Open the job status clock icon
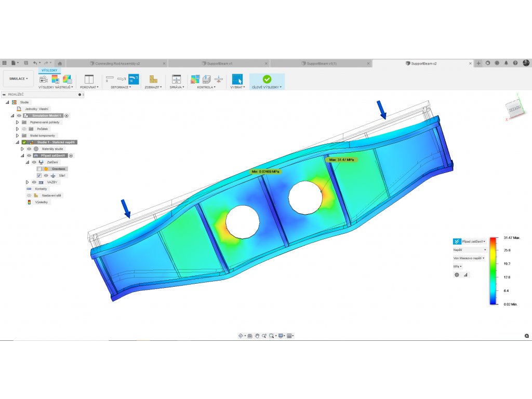The width and height of the screenshot is (532, 399). (x=497, y=63)
